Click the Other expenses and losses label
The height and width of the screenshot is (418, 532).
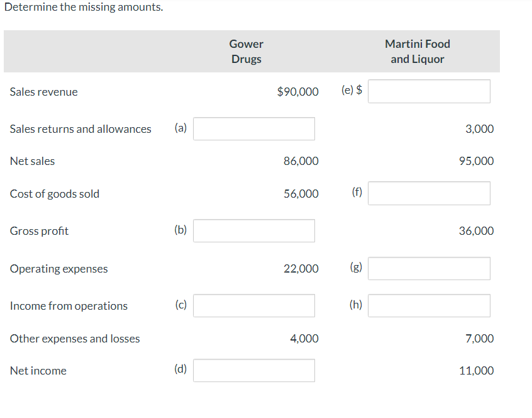pyautogui.click(x=74, y=338)
